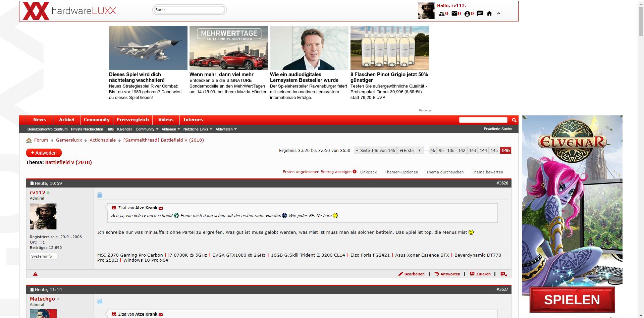This screenshot has height=318, width=644.
Task: Jump to the first page via Erste
Action: 407,151
